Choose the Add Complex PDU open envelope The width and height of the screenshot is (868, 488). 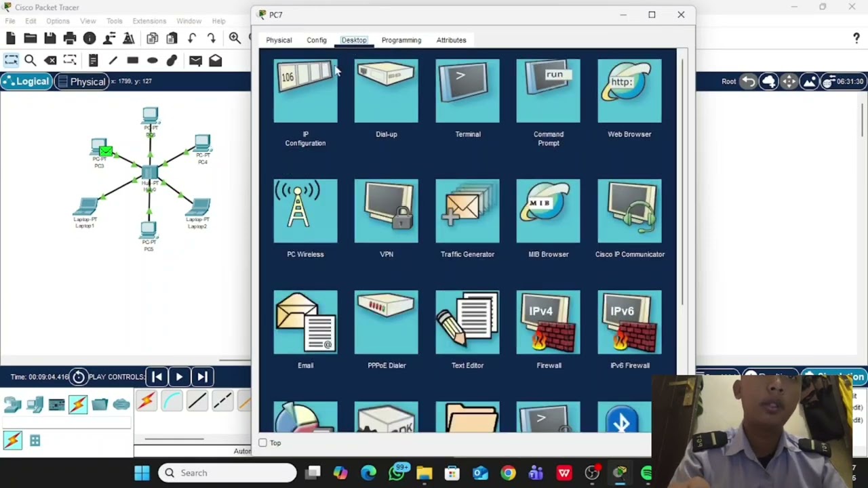215,60
